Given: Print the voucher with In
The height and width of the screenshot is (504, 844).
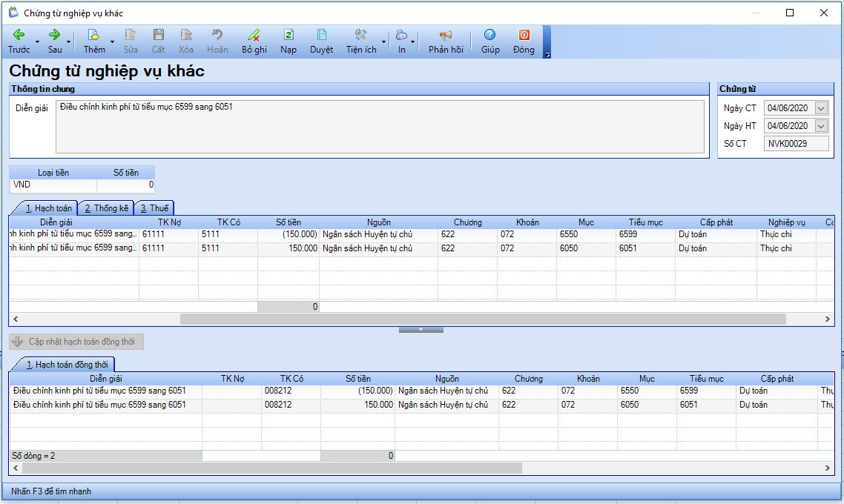Looking at the screenshot, I should [x=401, y=41].
